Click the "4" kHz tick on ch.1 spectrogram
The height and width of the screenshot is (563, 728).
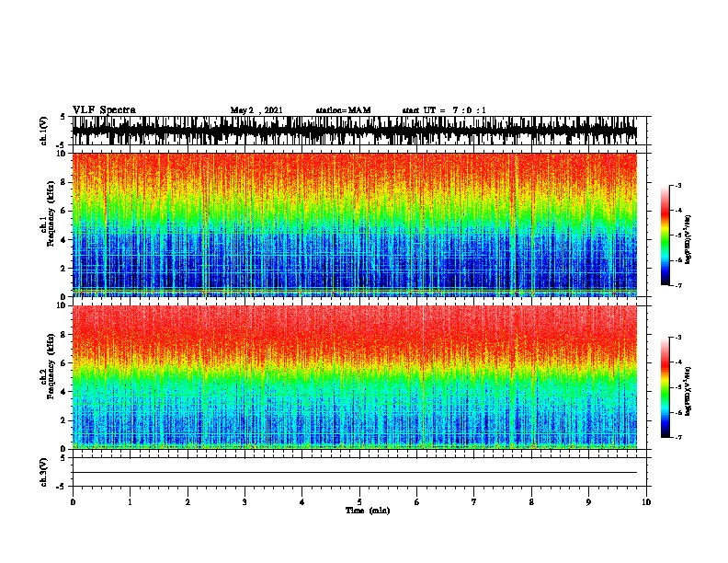pos(63,240)
